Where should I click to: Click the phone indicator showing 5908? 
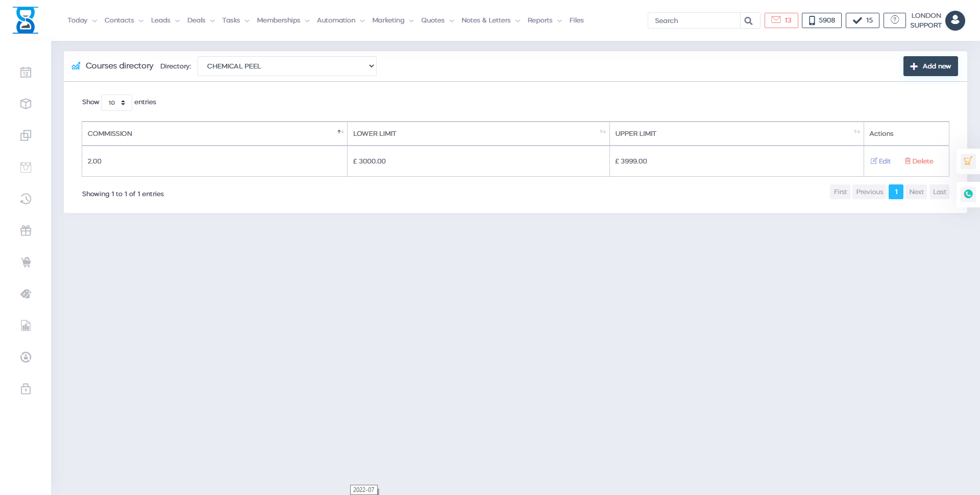pos(821,20)
